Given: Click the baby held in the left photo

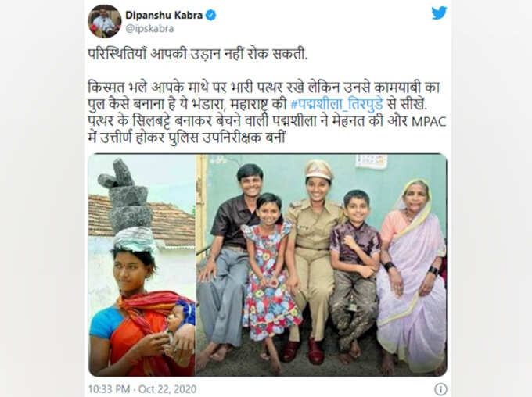Looking at the screenshot, I should (179, 322).
